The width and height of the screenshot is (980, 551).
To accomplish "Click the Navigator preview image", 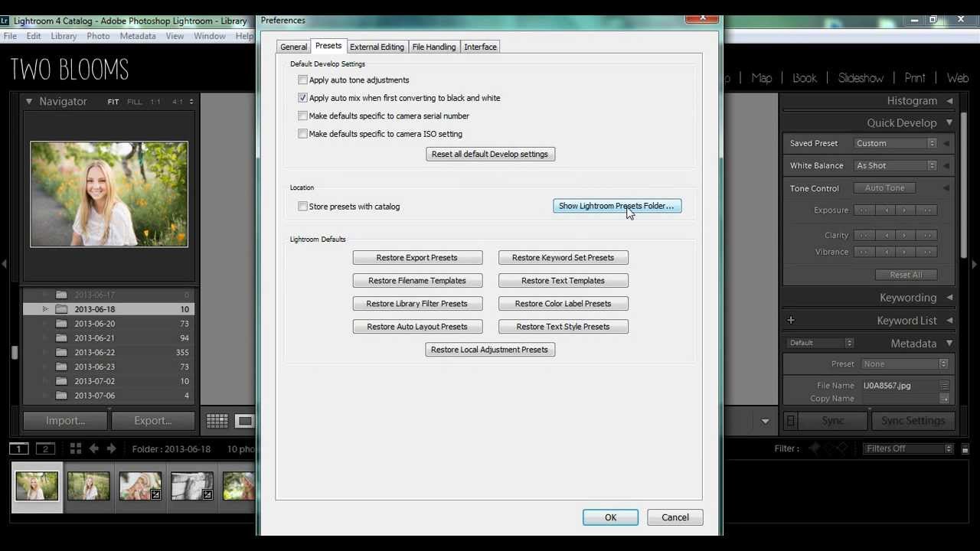I will pos(109,194).
